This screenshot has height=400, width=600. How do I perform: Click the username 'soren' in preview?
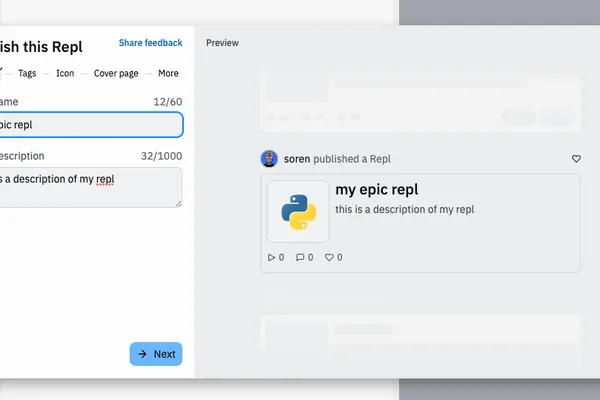click(x=297, y=159)
